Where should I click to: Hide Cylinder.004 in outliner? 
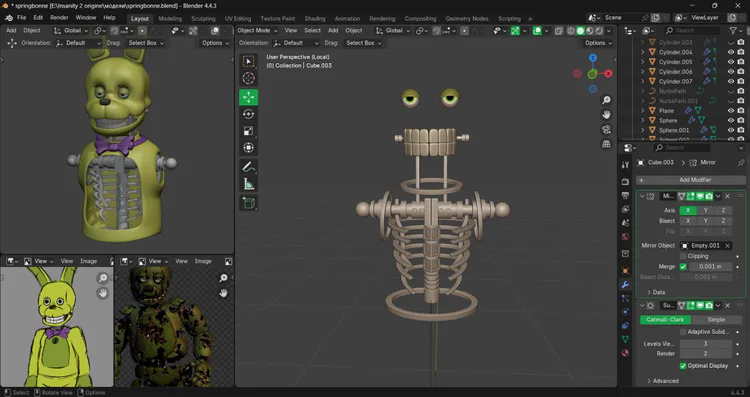tap(730, 52)
